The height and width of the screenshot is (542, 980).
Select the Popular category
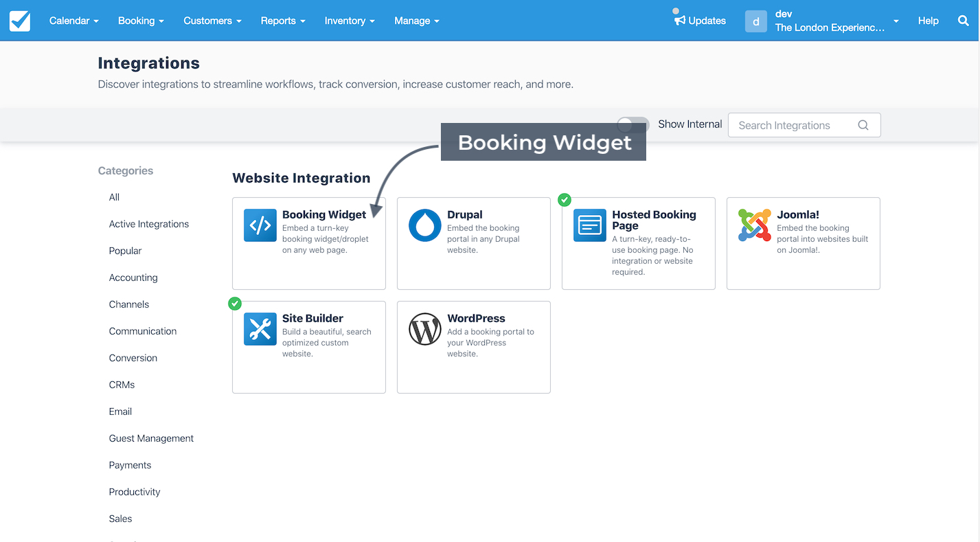click(x=125, y=251)
